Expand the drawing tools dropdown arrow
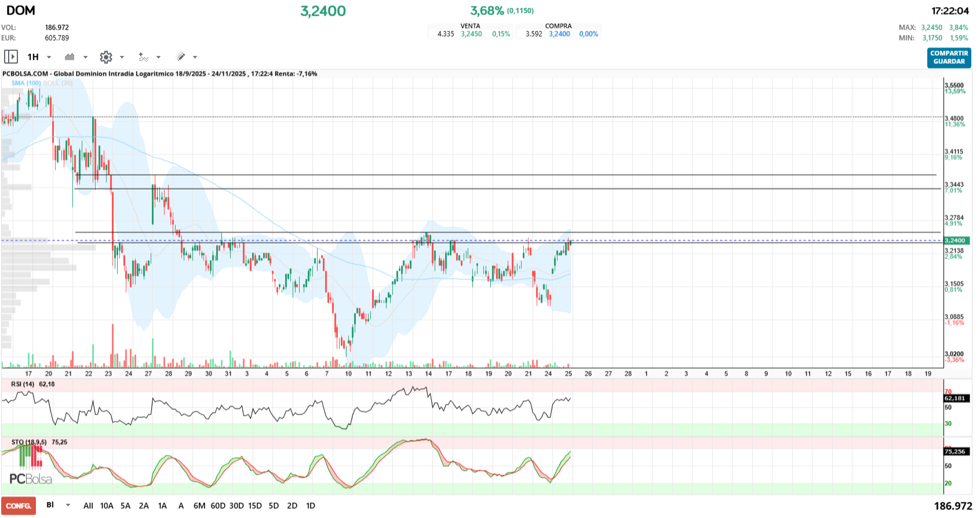Viewport: 980px width, 518px height. (195, 57)
